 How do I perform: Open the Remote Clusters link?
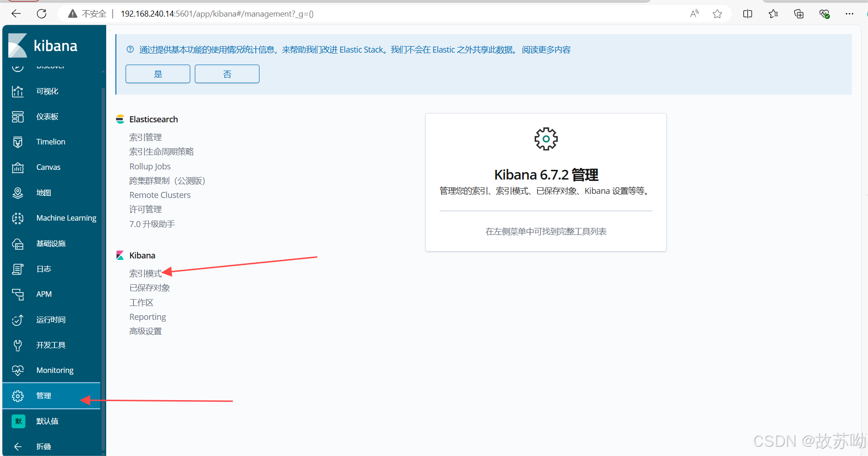160,195
